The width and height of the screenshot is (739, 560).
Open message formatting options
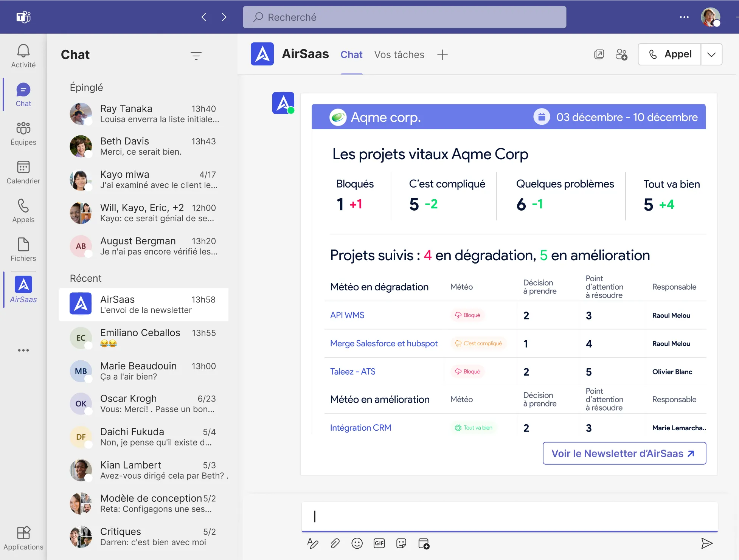click(313, 543)
